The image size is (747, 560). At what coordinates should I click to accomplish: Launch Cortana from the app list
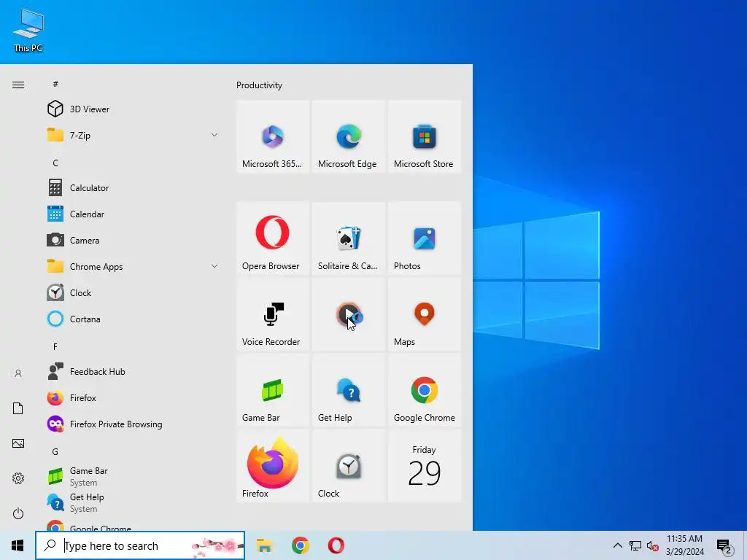(x=133, y=319)
